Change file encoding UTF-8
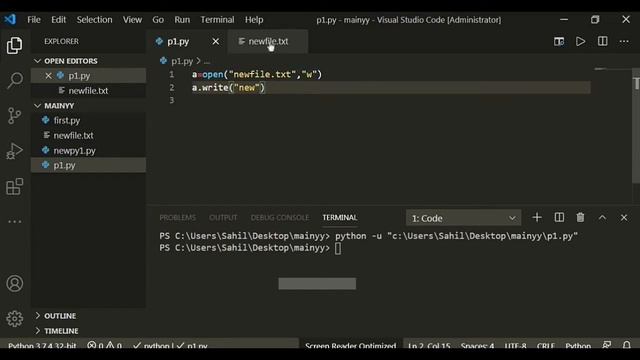640x360 pixels. tap(515, 346)
